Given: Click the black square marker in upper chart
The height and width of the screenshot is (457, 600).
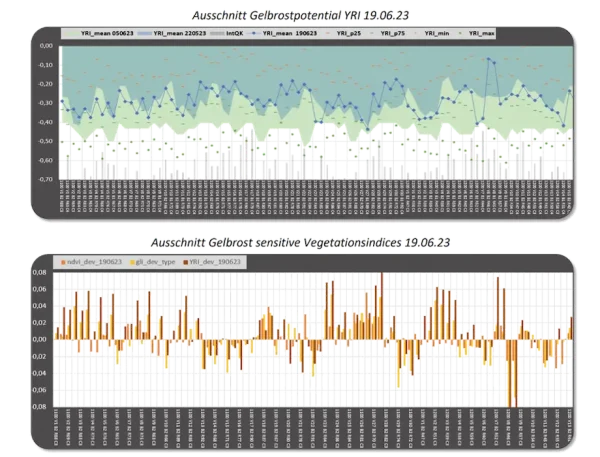Looking at the screenshot, I should click(x=204, y=132).
